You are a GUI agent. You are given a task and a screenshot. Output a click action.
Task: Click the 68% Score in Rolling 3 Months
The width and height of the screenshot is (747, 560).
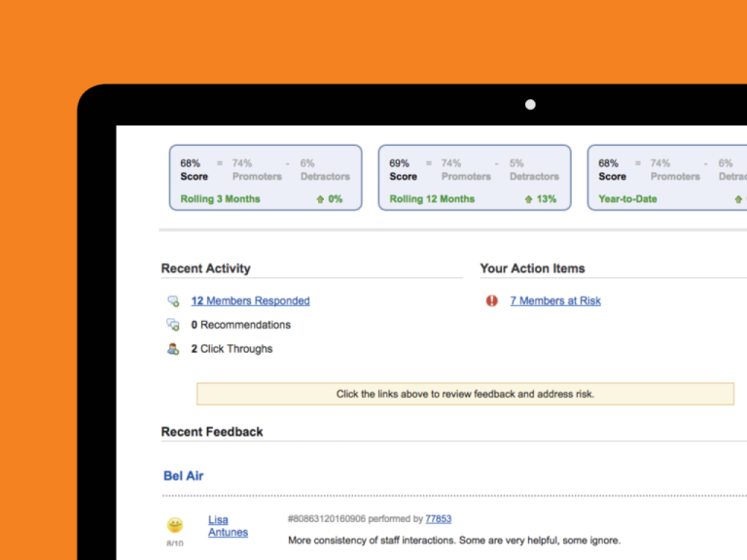coord(194,170)
